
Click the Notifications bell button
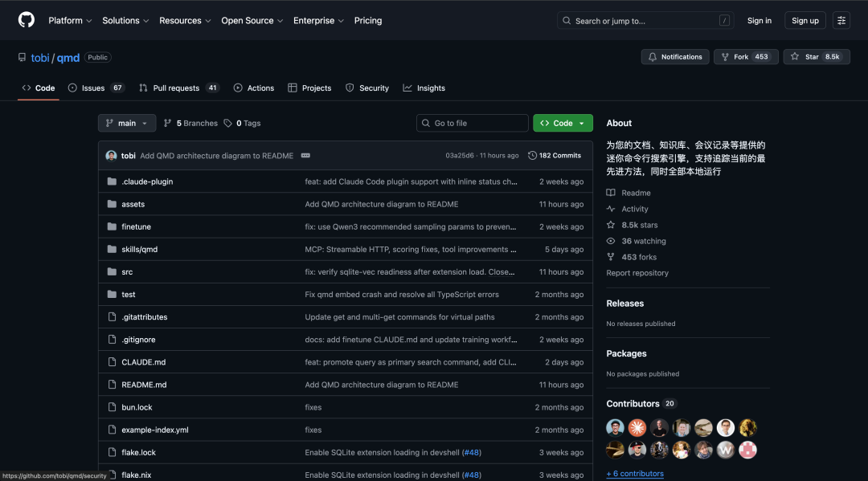coord(675,57)
